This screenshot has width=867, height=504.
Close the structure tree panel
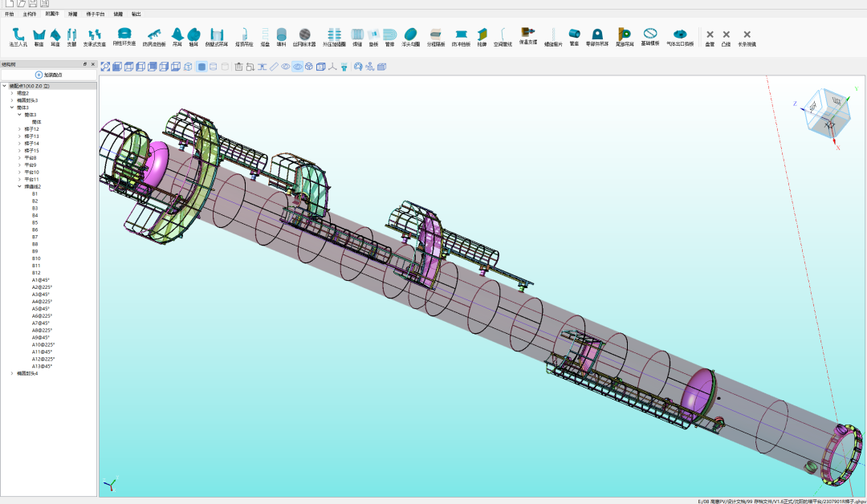(93, 64)
